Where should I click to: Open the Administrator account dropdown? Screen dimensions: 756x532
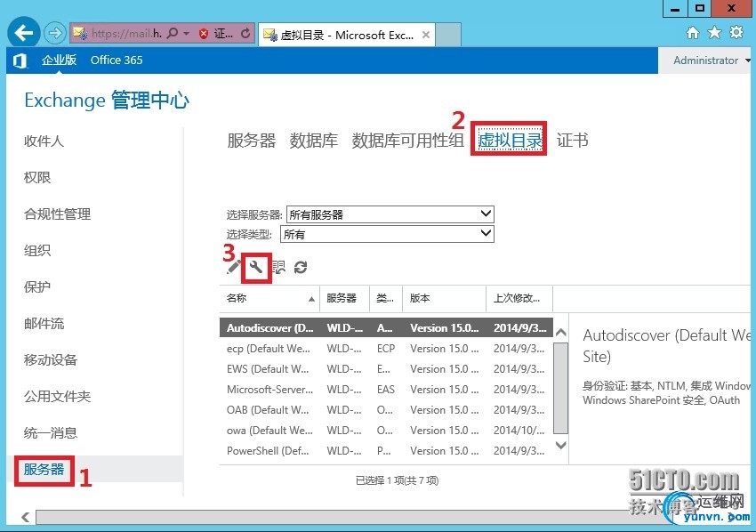[x=712, y=60]
